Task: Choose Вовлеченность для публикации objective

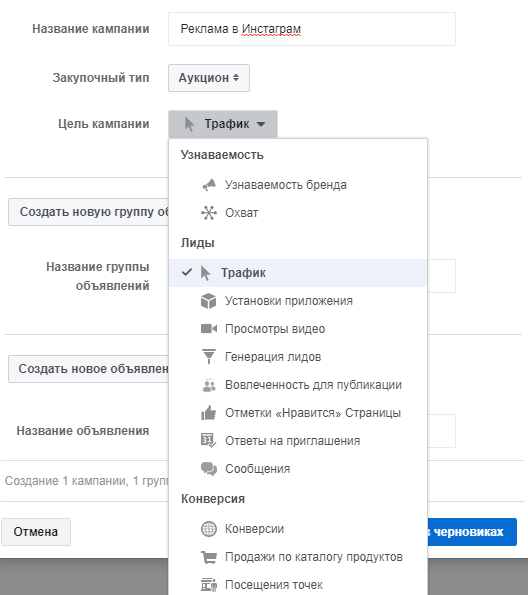Action: [298, 385]
